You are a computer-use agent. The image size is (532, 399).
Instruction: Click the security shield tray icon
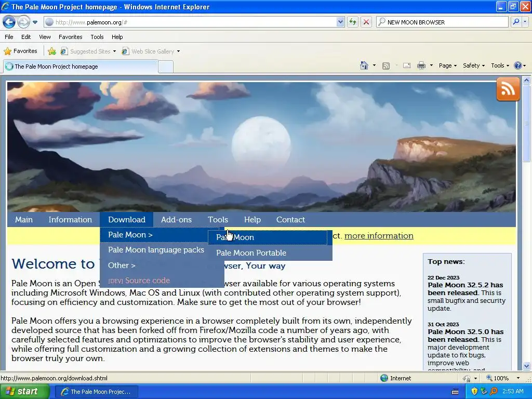pyautogui.click(x=474, y=392)
